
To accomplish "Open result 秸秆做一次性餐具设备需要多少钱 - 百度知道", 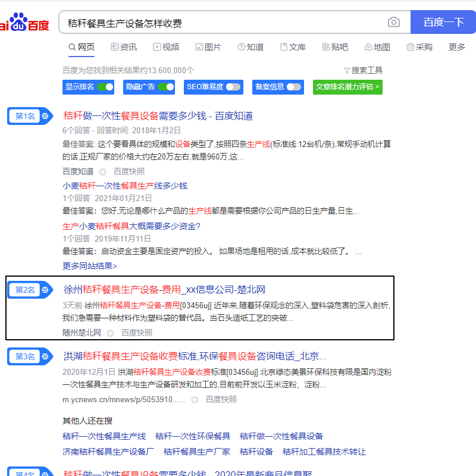I will [x=158, y=116].
